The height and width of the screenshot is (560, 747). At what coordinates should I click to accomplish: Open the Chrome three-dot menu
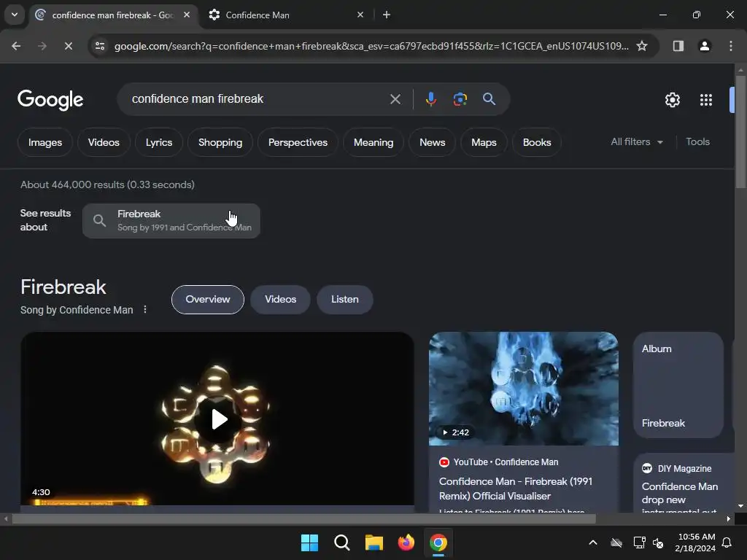pyautogui.click(x=731, y=46)
